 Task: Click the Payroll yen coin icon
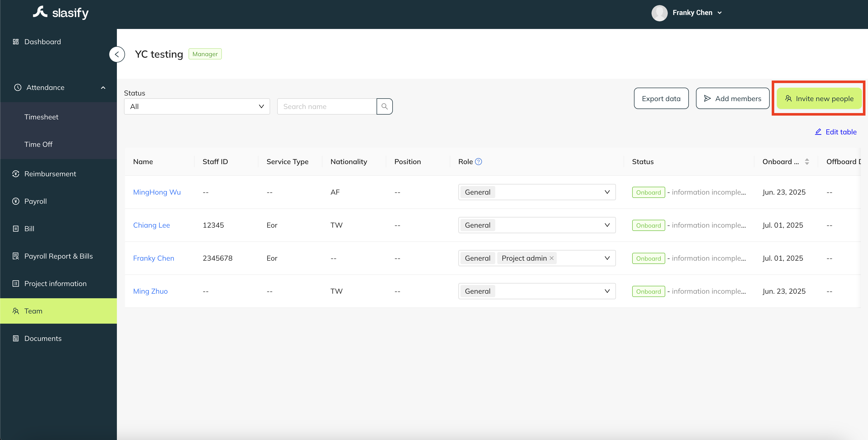pyautogui.click(x=15, y=201)
